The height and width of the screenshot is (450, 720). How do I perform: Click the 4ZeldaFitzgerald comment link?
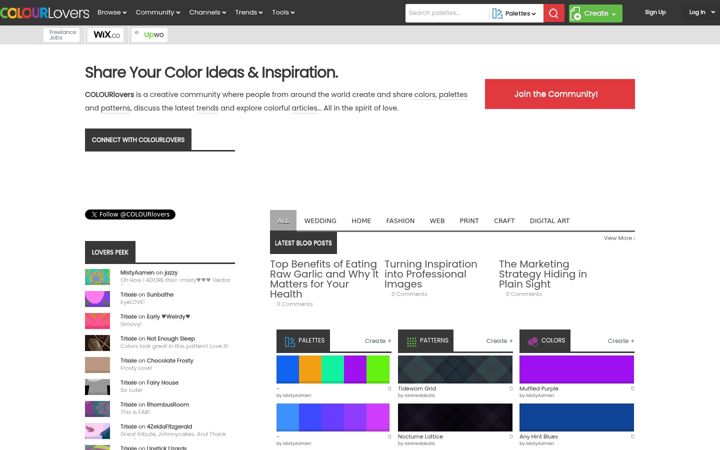pos(169,427)
